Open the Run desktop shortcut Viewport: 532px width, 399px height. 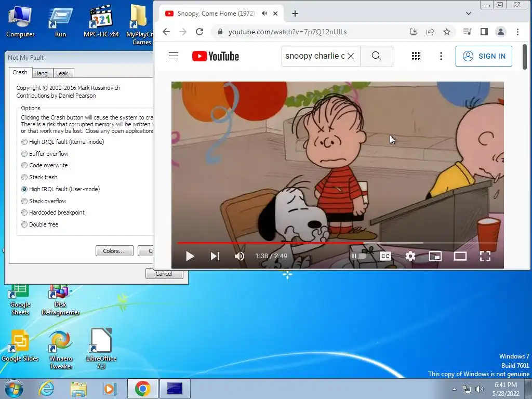tap(60, 22)
